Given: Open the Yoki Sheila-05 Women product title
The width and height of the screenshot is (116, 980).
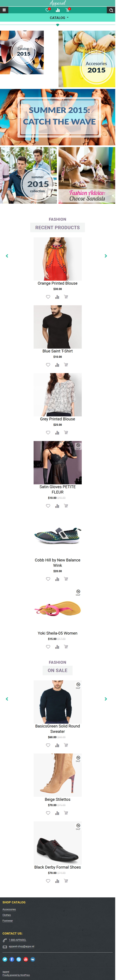Looking at the screenshot, I should tap(58, 633).
